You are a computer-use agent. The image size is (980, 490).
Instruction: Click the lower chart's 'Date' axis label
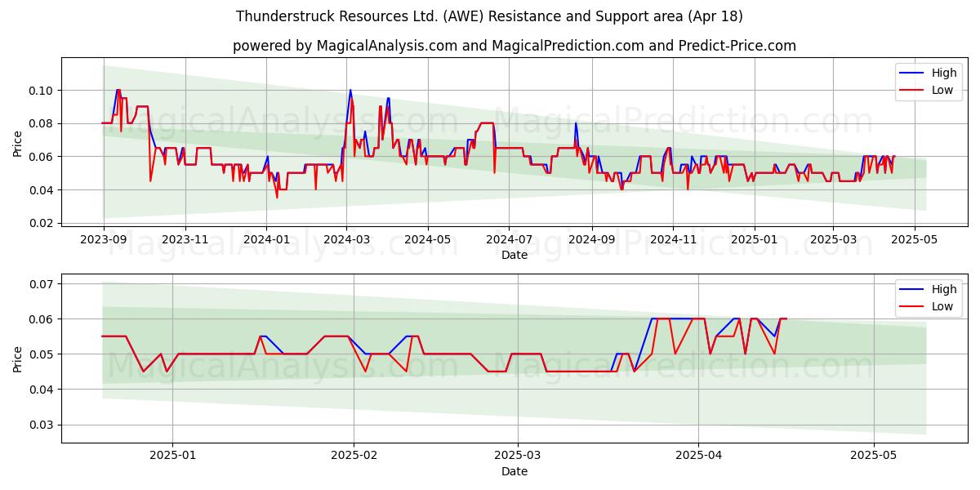pos(514,471)
